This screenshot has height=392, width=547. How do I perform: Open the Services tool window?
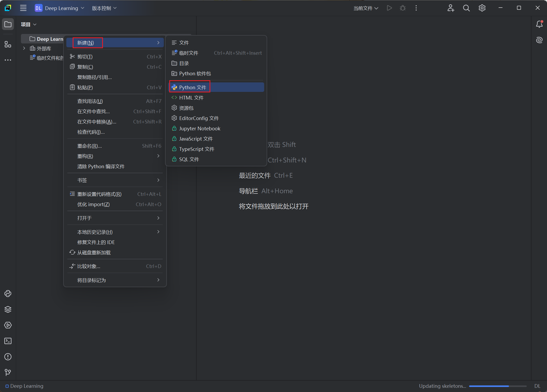(x=8, y=325)
